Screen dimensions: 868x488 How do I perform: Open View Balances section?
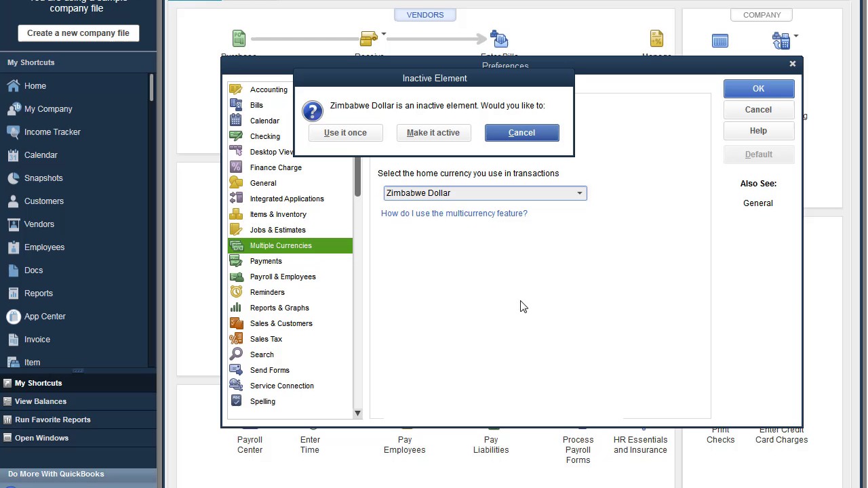[78, 401]
